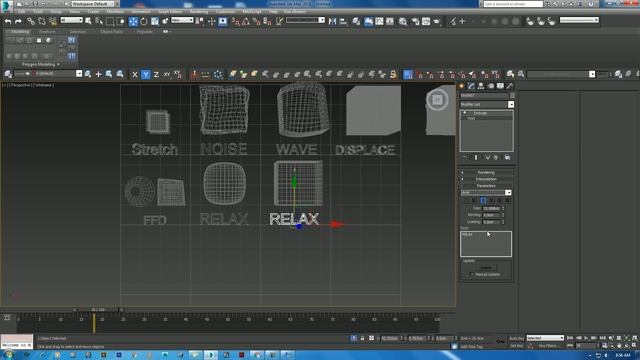The height and width of the screenshot is (360, 640).
Task: Switch to the Freeform ribbon tab
Action: 47,31
